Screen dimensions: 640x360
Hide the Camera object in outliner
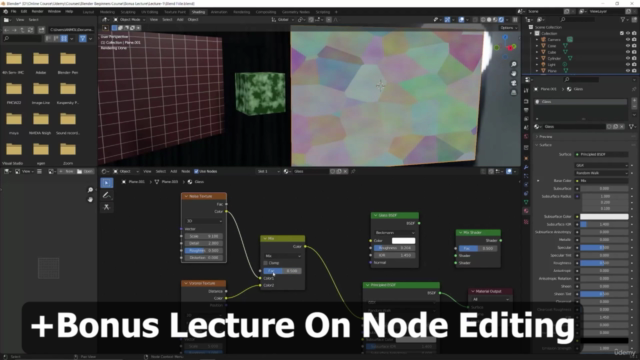[628, 40]
